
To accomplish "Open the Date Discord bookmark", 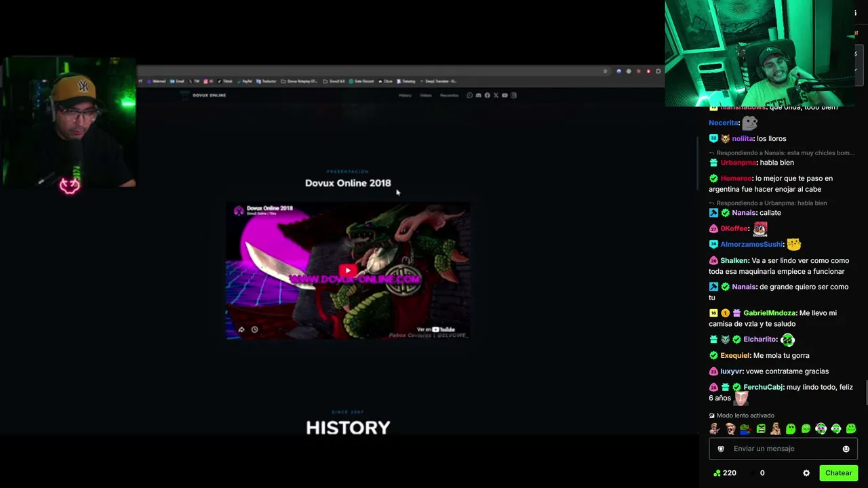I will pyautogui.click(x=362, y=81).
